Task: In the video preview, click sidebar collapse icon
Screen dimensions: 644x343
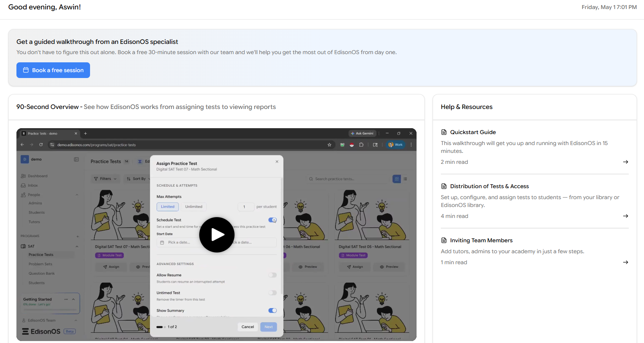Action: (76, 160)
